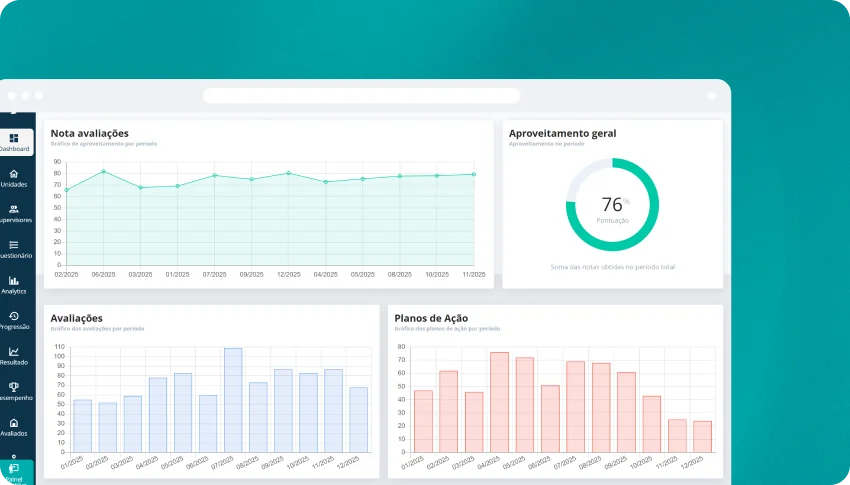Click the 07/2025 bar in Avaliações chart
Screen dimensions: 850x485
pyautogui.click(x=233, y=400)
